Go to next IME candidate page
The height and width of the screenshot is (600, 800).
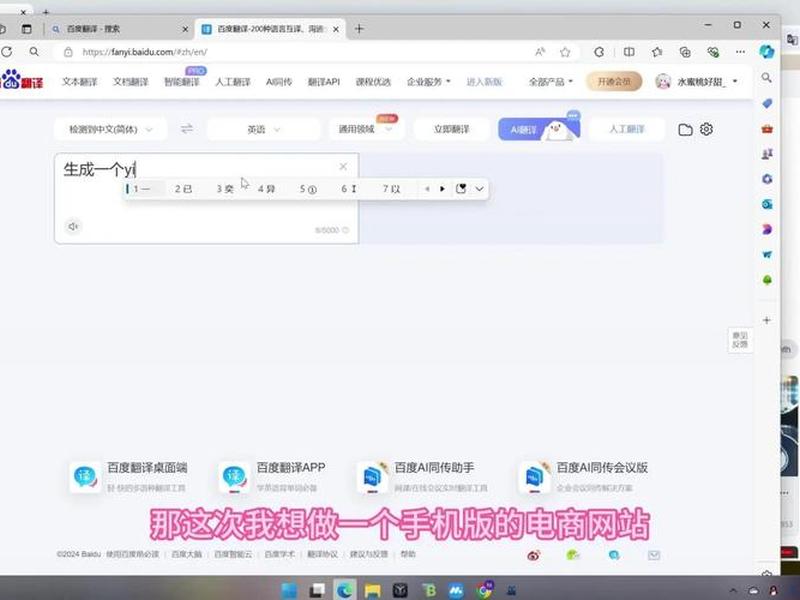[x=442, y=189]
